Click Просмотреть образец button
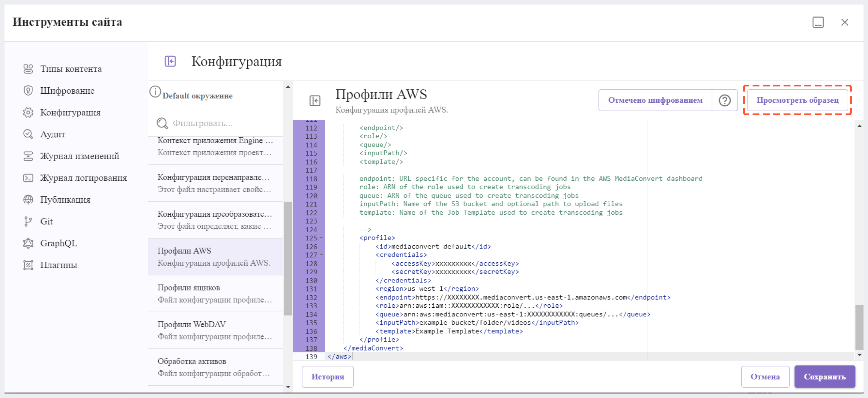 pos(797,100)
